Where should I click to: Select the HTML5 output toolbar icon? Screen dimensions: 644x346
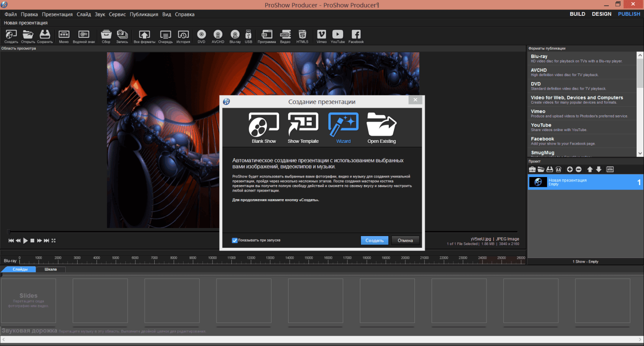coord(302,35)
